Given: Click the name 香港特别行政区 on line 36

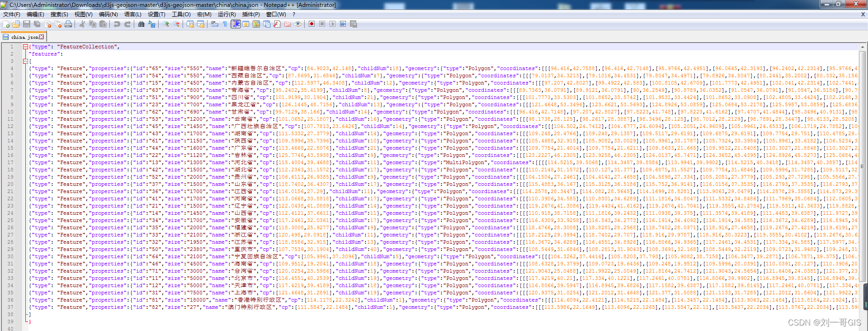Looking at the screenshot, I should click(x=259, y=300).
